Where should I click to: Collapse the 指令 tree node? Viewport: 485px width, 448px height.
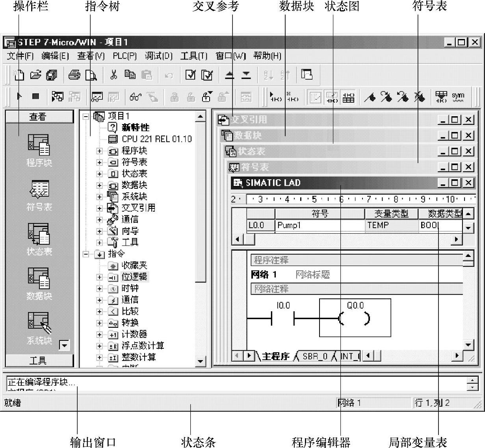pos(86,254)
